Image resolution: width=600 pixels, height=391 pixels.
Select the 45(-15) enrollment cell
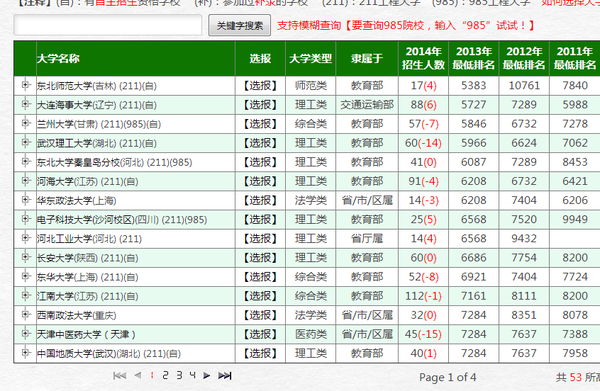tap(423, 334)
